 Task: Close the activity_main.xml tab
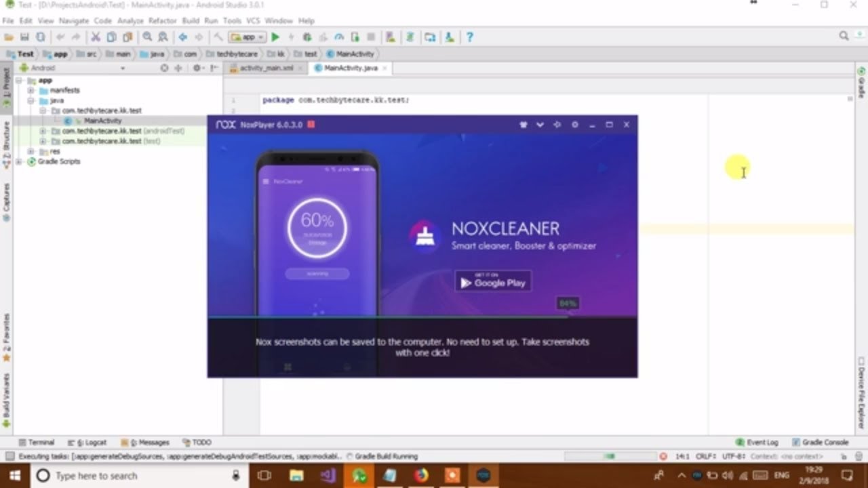(301, 68)
